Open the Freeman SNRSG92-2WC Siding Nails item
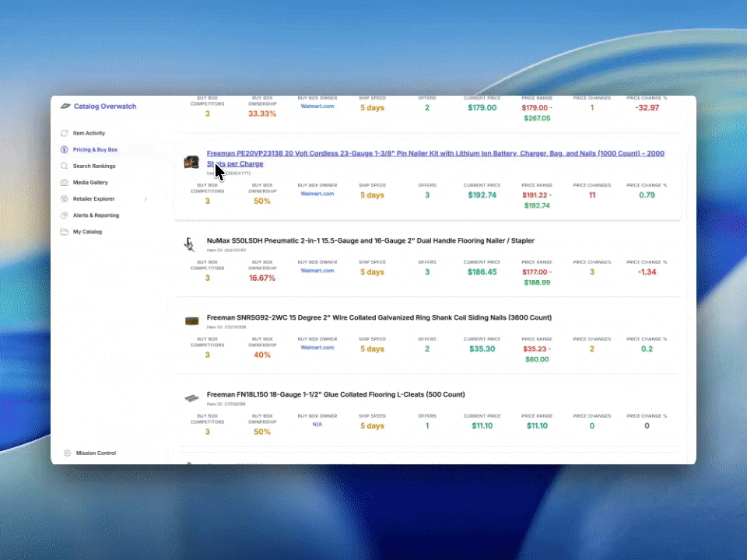The image size is (747, 560). [379, 317]
